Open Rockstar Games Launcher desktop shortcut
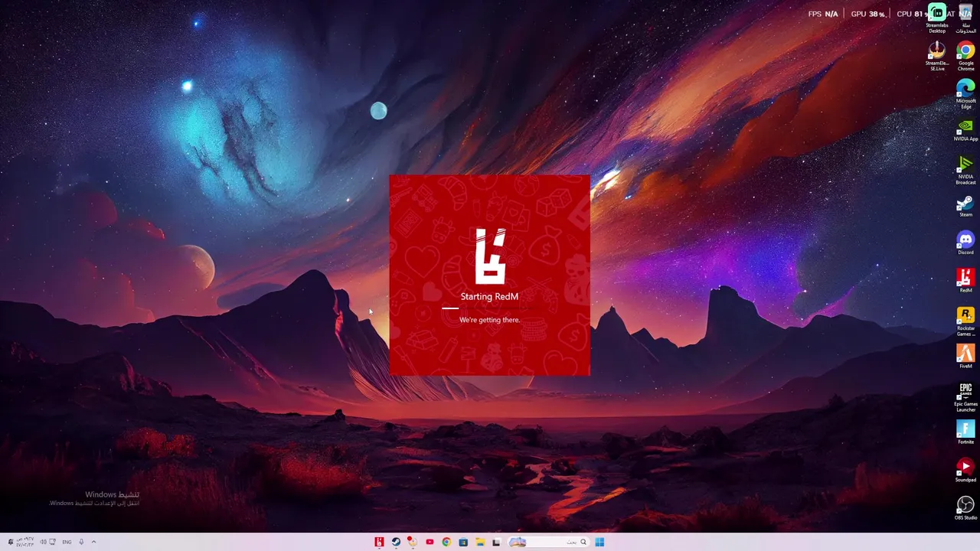This screenshot has height=551, width=980. (966, 321)
